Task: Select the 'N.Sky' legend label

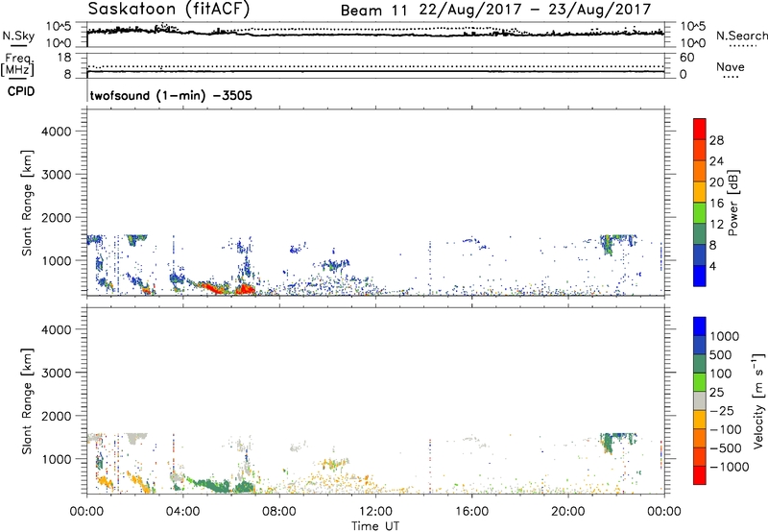Action: [x=18, y=36]
